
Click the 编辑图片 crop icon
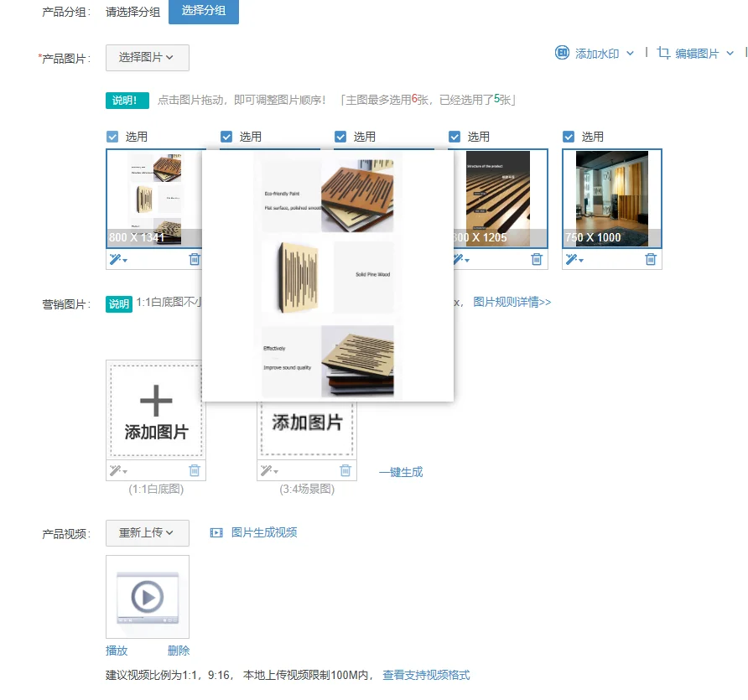pyautogui.click(x=663, y=53)
